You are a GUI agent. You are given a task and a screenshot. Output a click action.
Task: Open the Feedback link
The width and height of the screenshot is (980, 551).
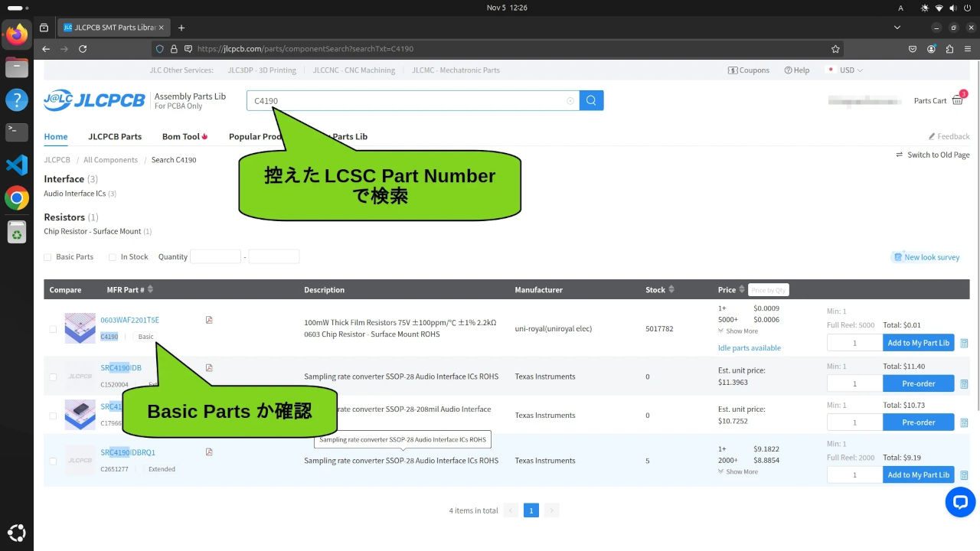(x=949, y=136)
